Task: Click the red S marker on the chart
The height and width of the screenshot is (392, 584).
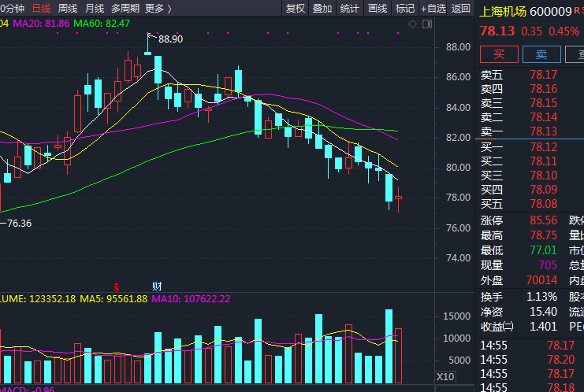Action: [117, 285]
